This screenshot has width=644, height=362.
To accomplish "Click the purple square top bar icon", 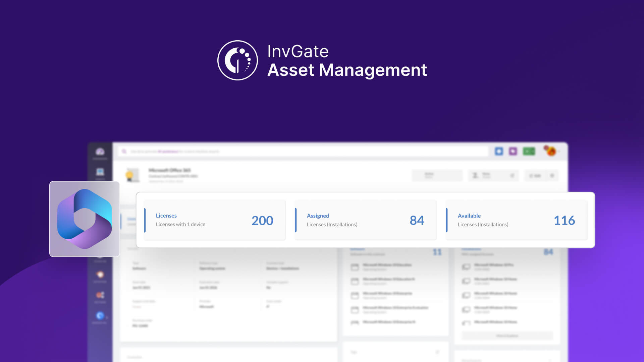I will pyautogui.click(x=513, y=152).
